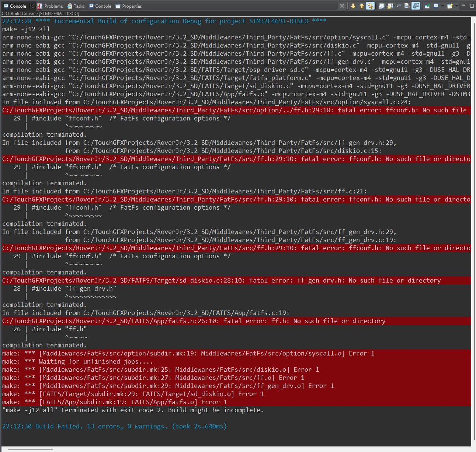This screenshot has height=452, width=476.
Task: Click the clear console icon
Action: tap(407, 6)
